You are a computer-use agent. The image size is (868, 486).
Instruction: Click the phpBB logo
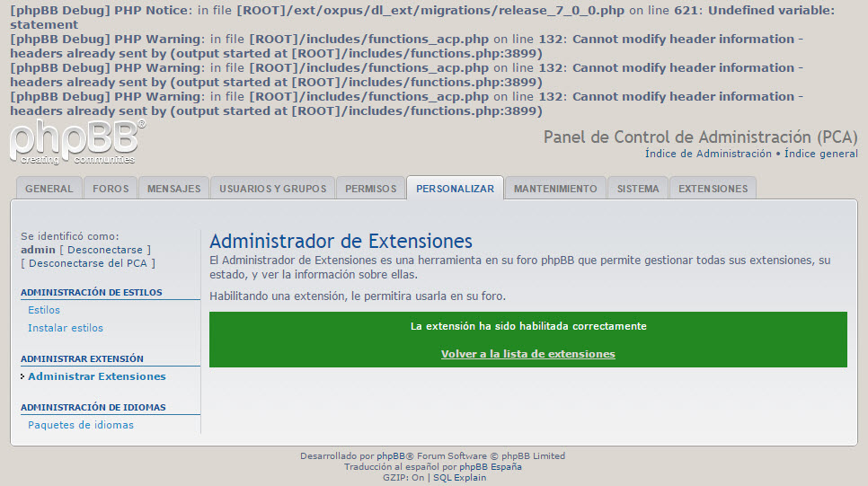coord(76,143)
